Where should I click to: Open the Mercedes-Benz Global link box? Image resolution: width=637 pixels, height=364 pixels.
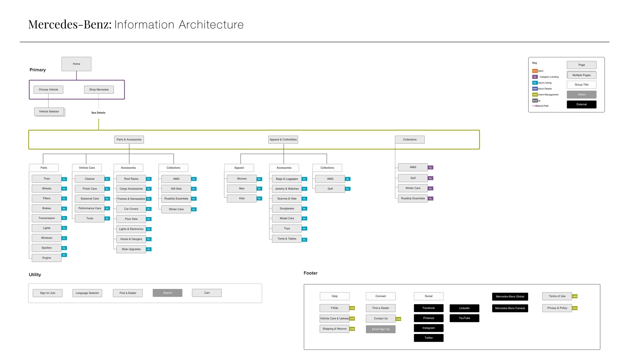click(510, 296)
